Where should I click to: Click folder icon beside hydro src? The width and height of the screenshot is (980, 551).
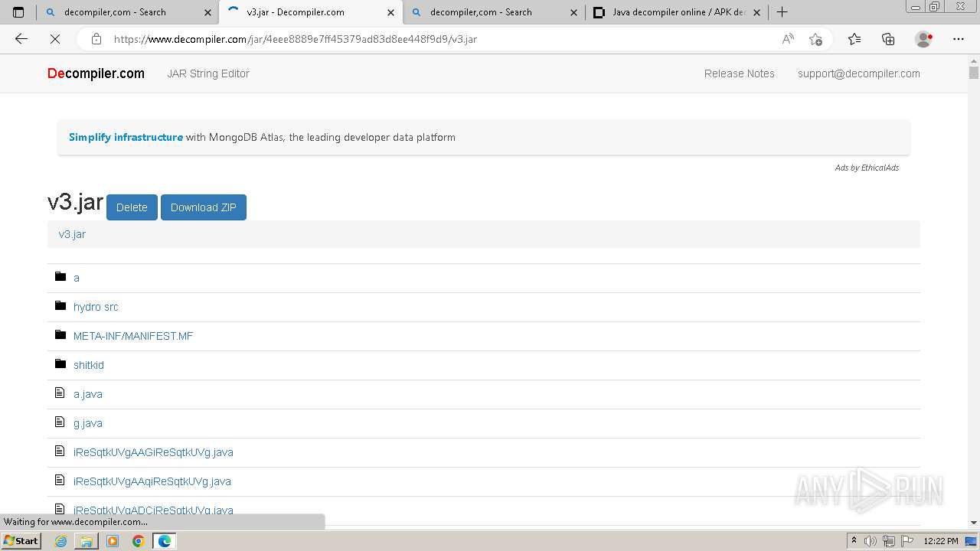pyautogui.click(x=60, y=305)
